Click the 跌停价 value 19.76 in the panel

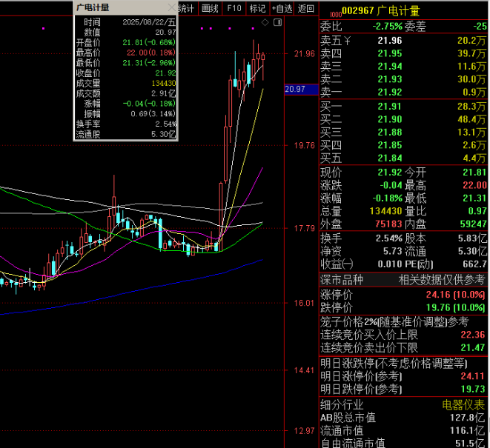click(438, 308)
